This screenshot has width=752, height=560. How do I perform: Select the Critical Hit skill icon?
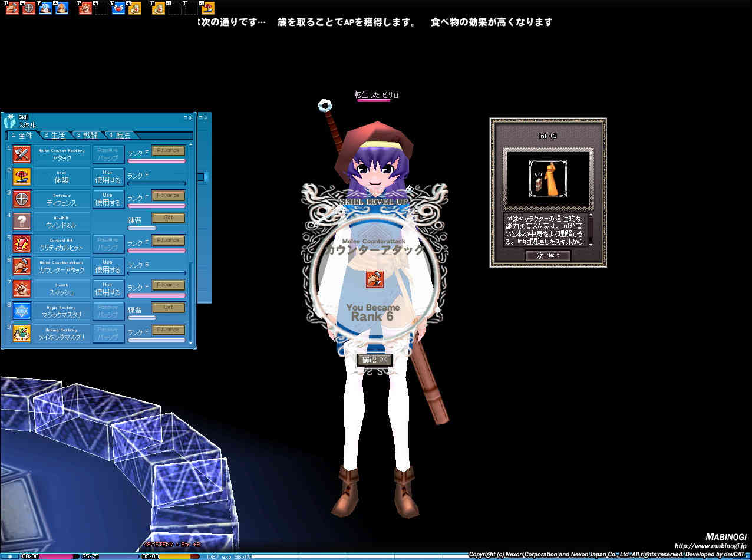(x=22, y=244)
